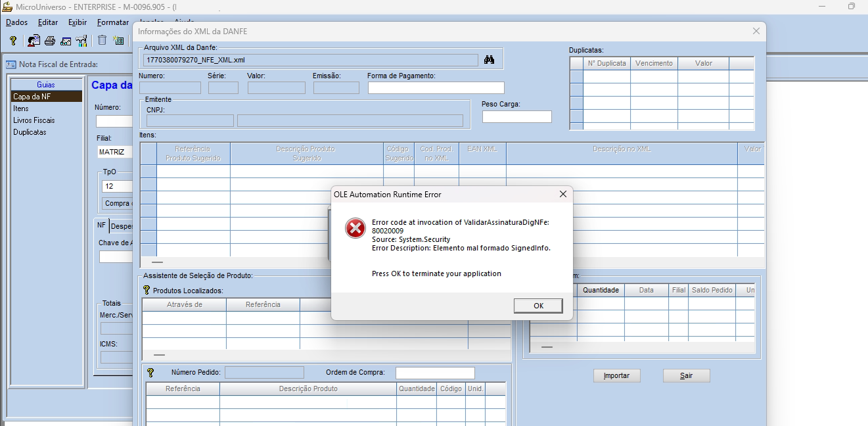Open the Exibir menu
The image size is (868, 426).
click(78, 22)
